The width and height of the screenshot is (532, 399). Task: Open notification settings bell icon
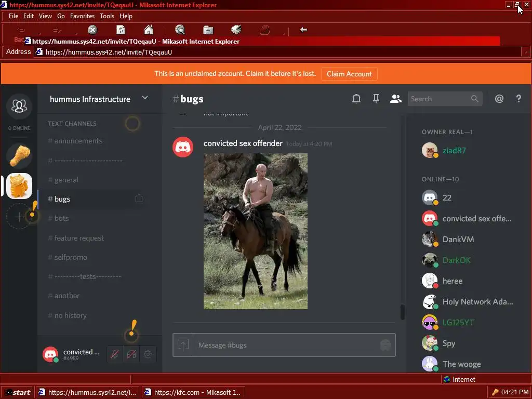pyautogui.click(x=356, y=99)
